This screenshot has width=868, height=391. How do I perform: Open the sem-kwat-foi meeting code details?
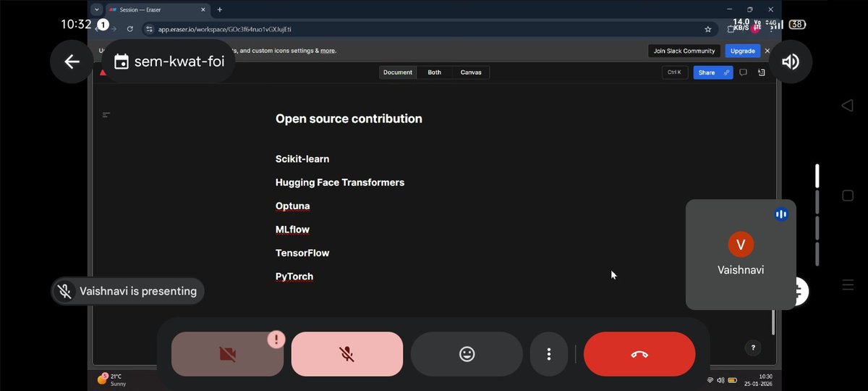[169, 62]
